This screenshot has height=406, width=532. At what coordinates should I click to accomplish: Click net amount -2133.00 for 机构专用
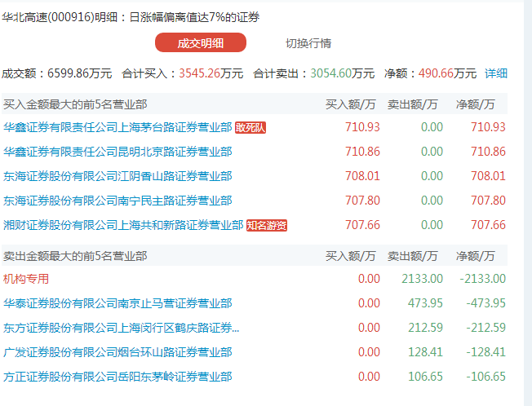coord(483,279)
